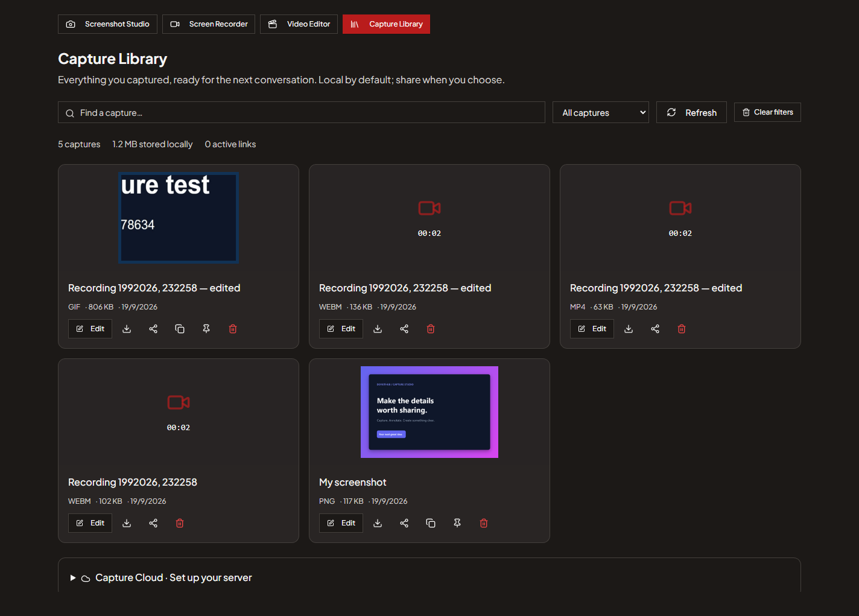Copy the "My screenshot" PNG

pyautogui.click(x=431, y=523)
